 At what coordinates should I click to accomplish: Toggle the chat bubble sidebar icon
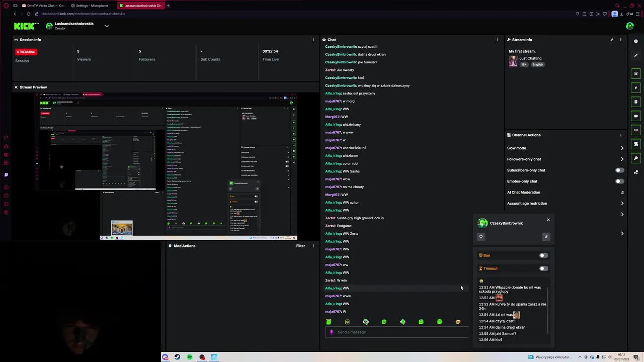click(x=636, y=116)
